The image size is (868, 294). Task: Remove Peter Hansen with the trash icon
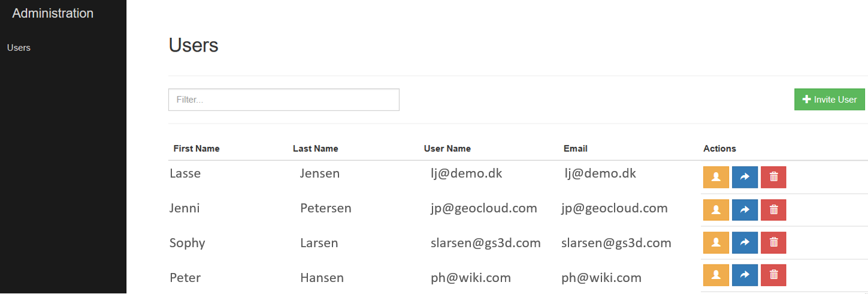[773, 275]
